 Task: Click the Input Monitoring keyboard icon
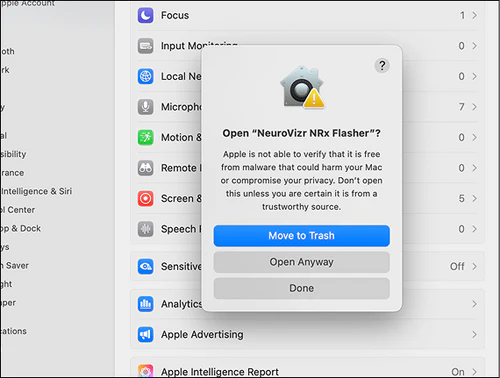point(146,46)
